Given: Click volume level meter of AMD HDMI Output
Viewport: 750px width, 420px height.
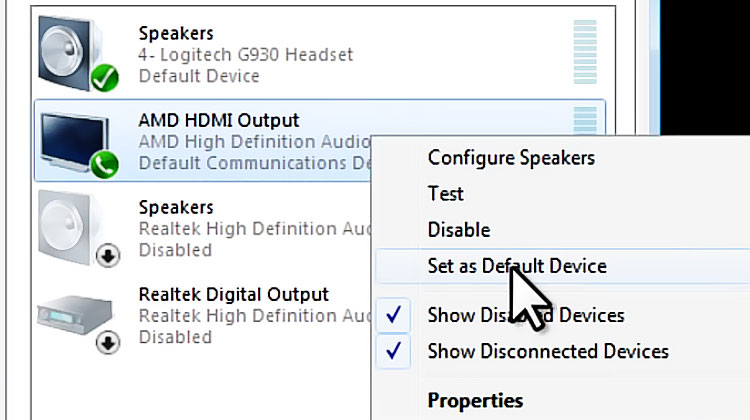Looking at the screenshot, I should [x=585, y=121].
